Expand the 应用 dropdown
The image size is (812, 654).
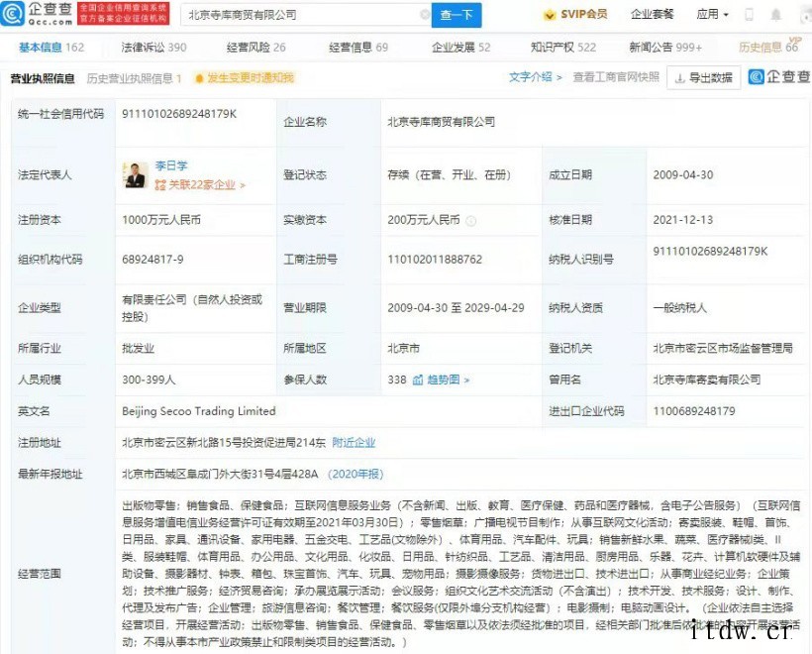713,14
